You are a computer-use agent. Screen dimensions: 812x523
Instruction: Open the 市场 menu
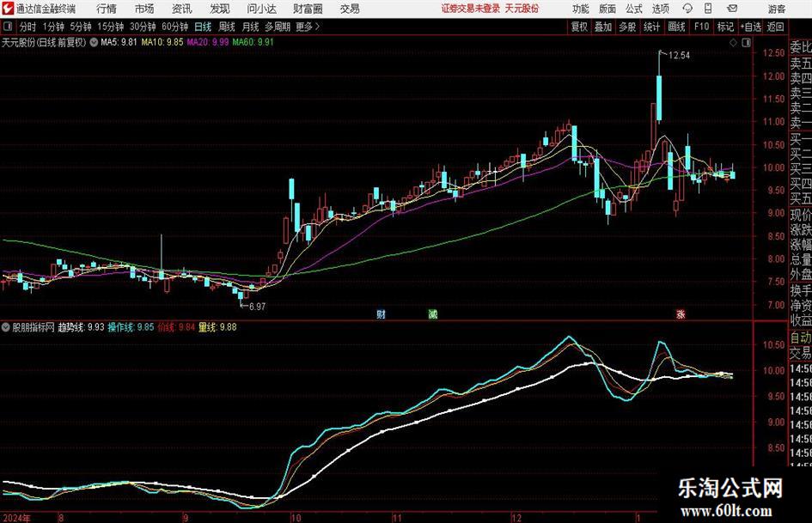(x=144, y=9)
